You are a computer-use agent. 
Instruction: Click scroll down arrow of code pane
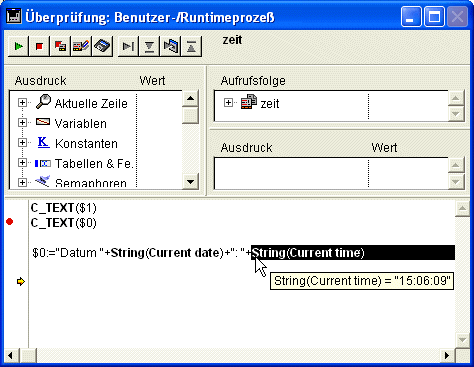[x=462, y=340]
